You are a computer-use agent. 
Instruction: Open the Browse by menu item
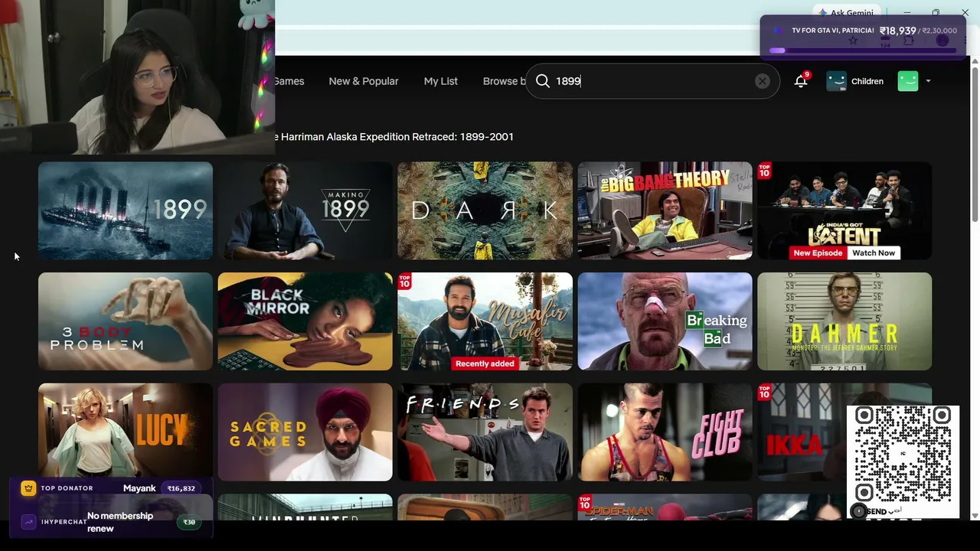tap(505, 81)
